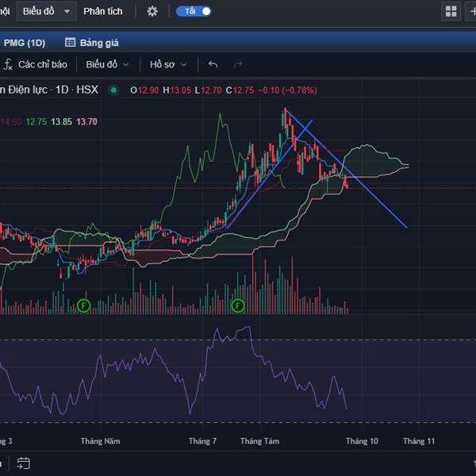This screenshot has height=476, width=476.
Task: Open the 'Phân tích' menu
Action: (103, 11)
